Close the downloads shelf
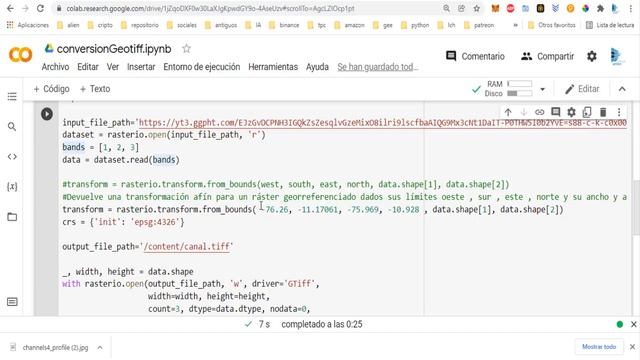The height and width of the screenshot is (360, 640). tap(632, 347)
